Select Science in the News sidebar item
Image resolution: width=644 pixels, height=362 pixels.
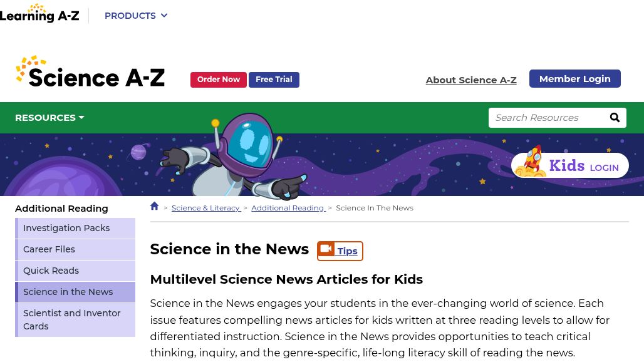(x=68, y=292)
